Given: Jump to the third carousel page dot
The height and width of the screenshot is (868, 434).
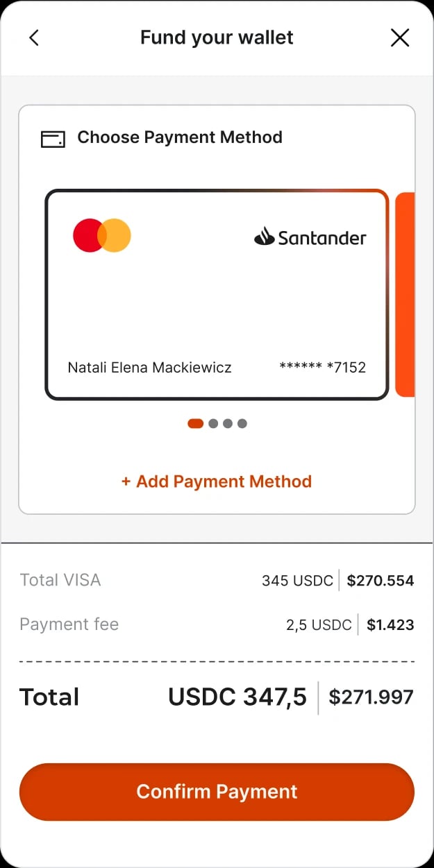Looking at the screenshot, I should tap(228, 423).
